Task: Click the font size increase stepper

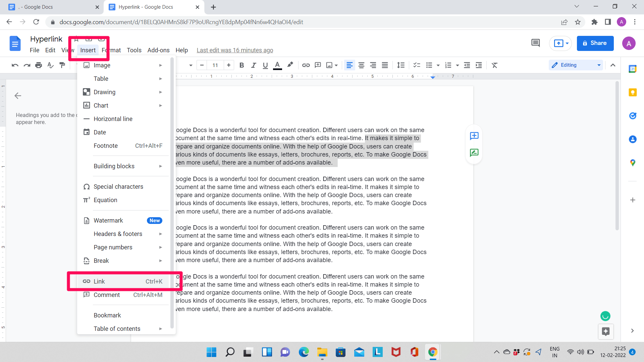Action: click(x=229, y=65)
